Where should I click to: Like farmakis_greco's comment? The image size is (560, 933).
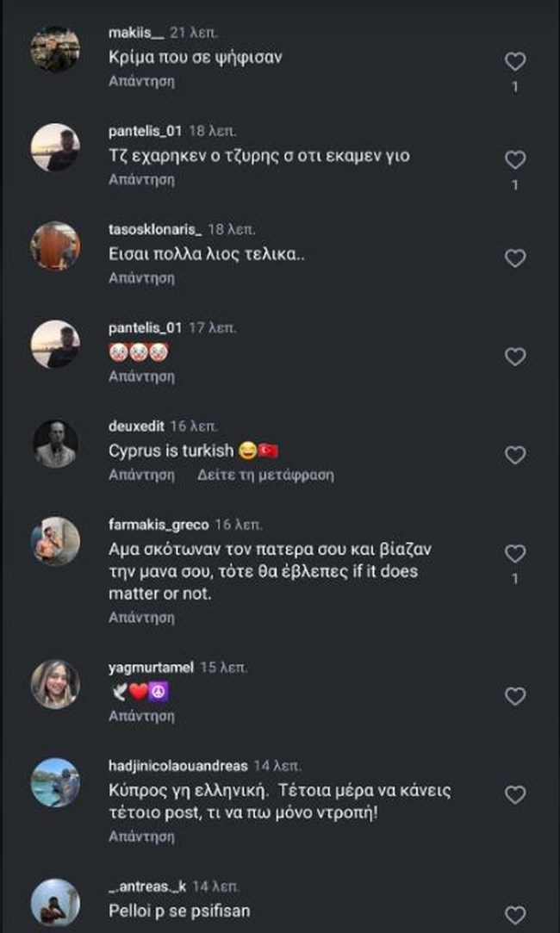pyautogui.click(x=515, y=553)
